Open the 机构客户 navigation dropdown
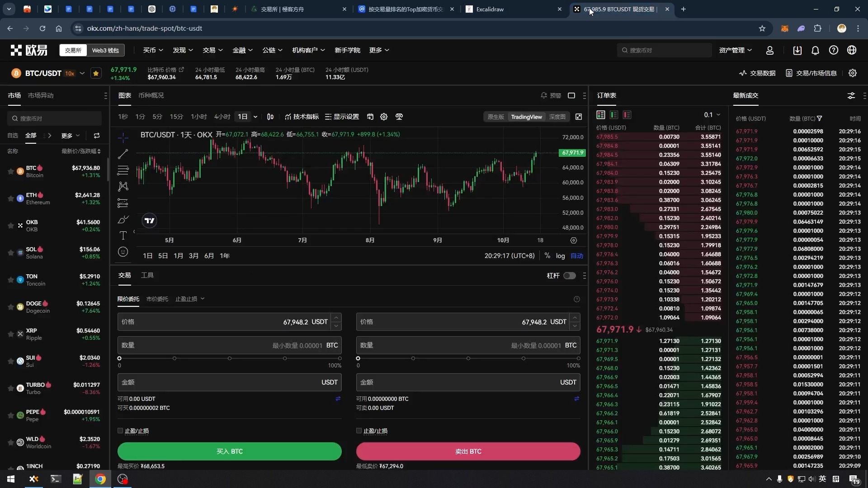The image size is (868, 488). pyautogui.click(x=308, y=50)
